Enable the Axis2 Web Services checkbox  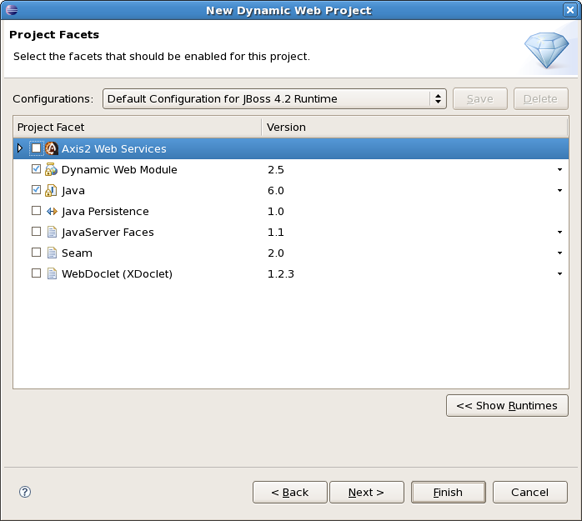pyautogui.click(x=36, y=148)
